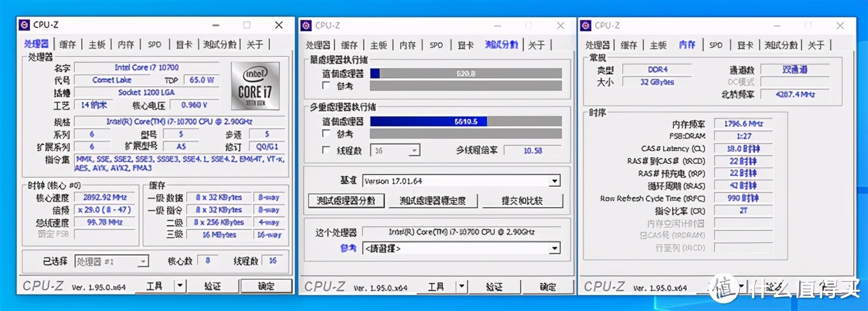Tick the 参考 checkbox under single-thread score

[x=326, y=85]
